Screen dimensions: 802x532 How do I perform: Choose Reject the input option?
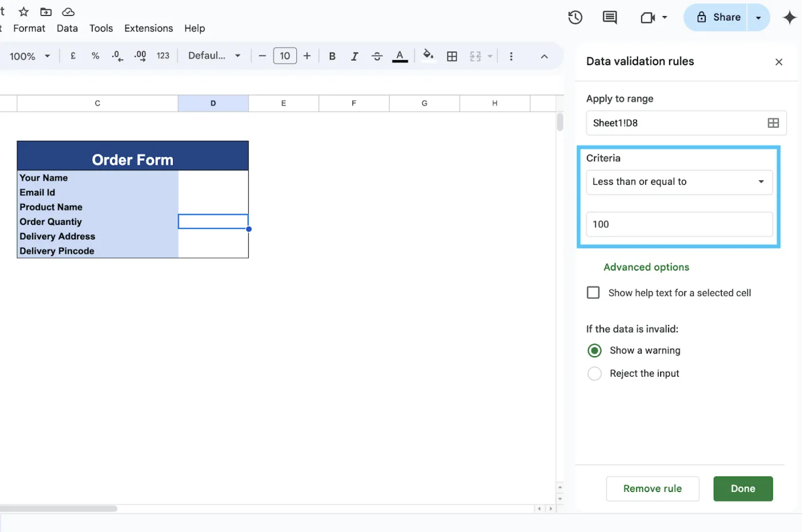pyautogui.click(x=594, y=373)
